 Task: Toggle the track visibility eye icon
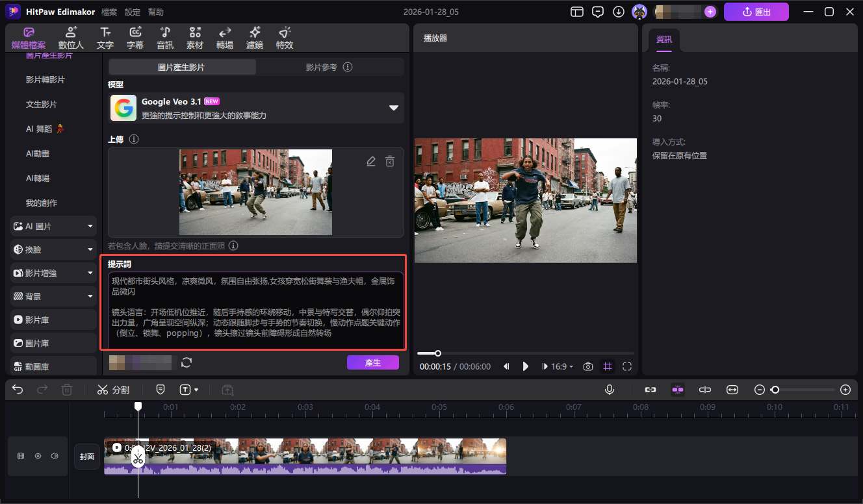[38, 457]
